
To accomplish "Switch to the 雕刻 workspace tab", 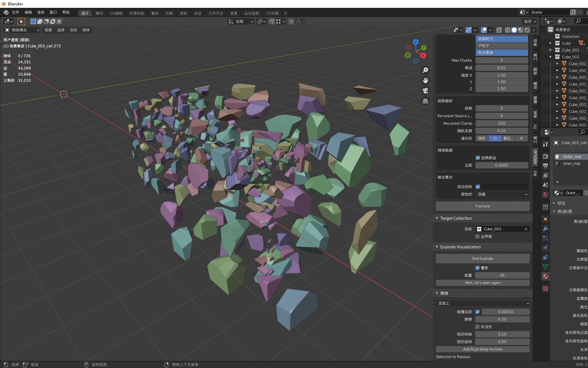I will (x=99, y=13).
